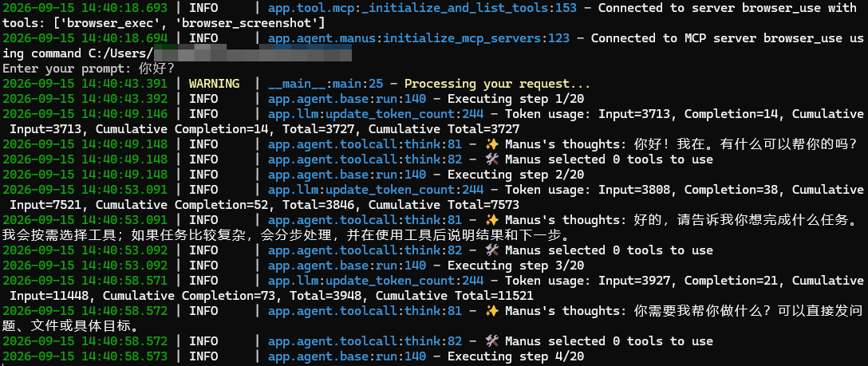Click timestamp "2026-09-15 14:40:43.391"
868x366 pixels.
(85, 84)
